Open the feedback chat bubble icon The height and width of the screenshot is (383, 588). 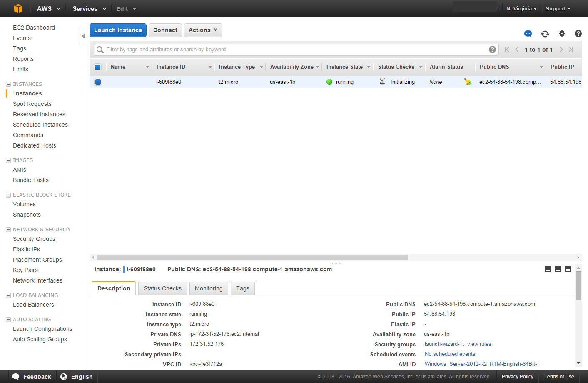(x=528, y=34)
